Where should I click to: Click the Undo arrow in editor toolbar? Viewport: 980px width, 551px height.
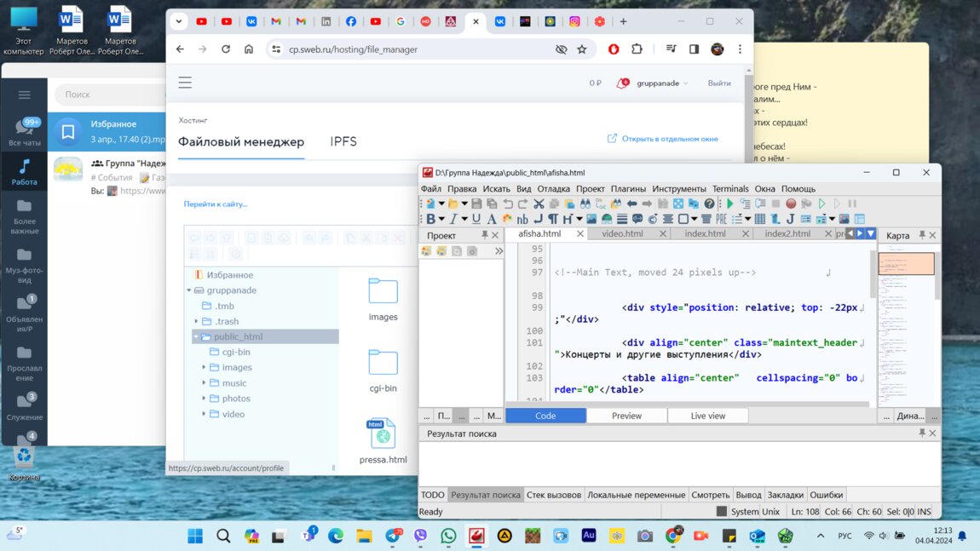[508, 204]
